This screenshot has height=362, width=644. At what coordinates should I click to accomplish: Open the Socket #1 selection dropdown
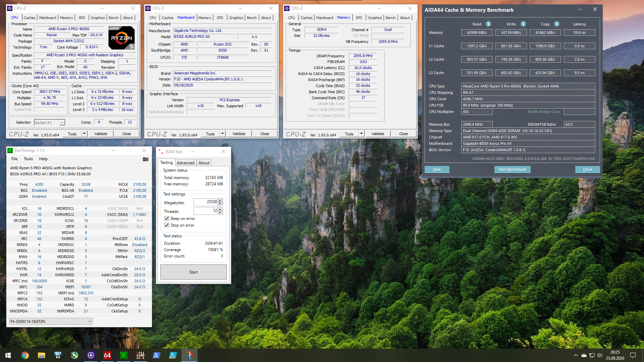pos(50,123)
